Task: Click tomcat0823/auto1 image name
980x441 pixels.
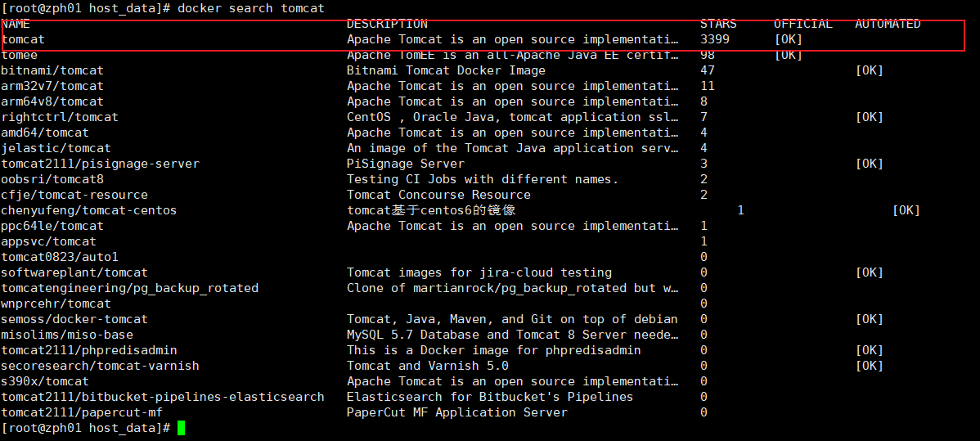Action: (60, 257)
